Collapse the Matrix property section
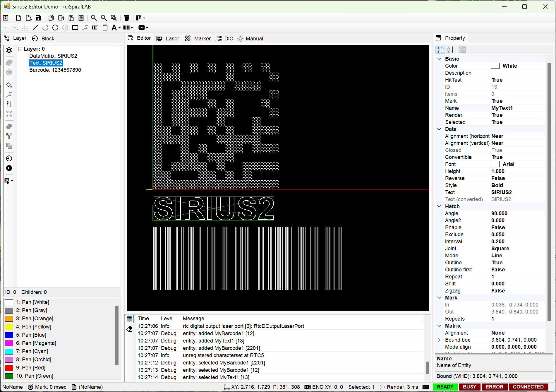 pyautogui.click(x=439, y=326)
